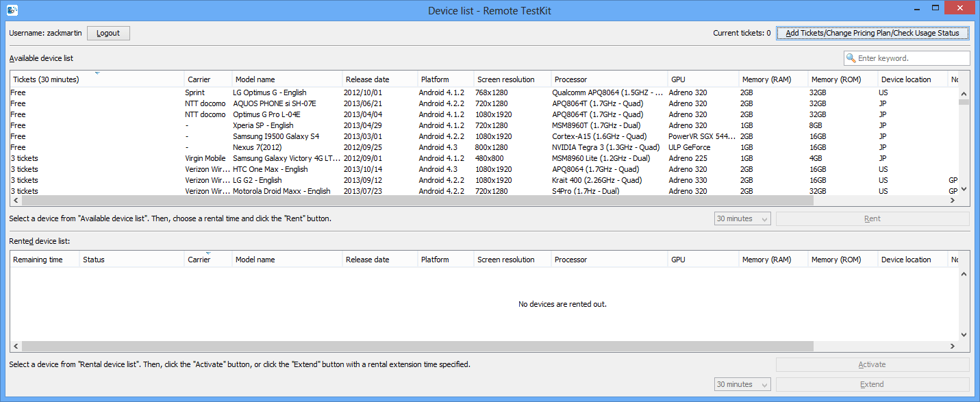
Task: Select the HTC One Max - English device
Action: coord(484,169)
